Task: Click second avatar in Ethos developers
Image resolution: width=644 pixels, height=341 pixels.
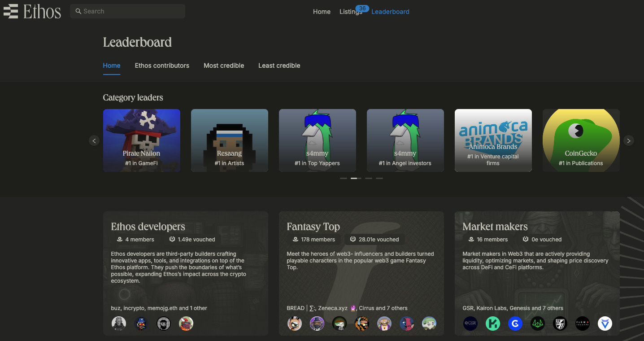Action: [x=141, y=324]
